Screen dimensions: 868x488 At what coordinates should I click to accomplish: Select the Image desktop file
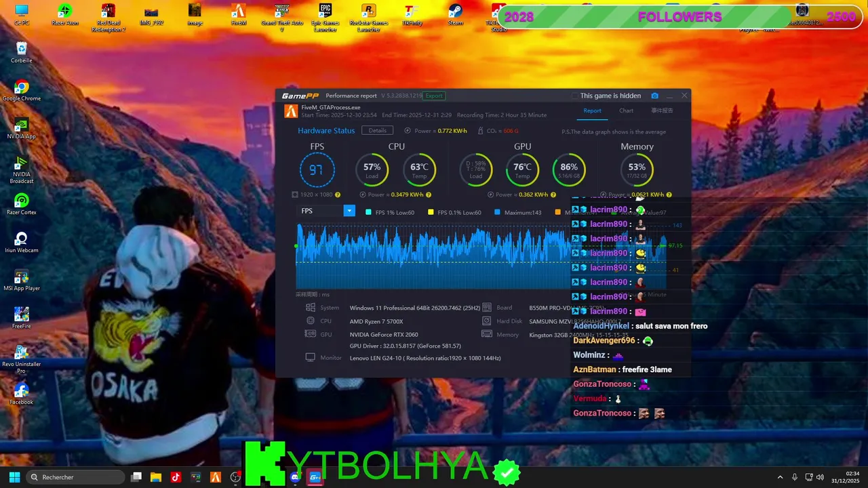pyautogui.click(x=195, y=14)
